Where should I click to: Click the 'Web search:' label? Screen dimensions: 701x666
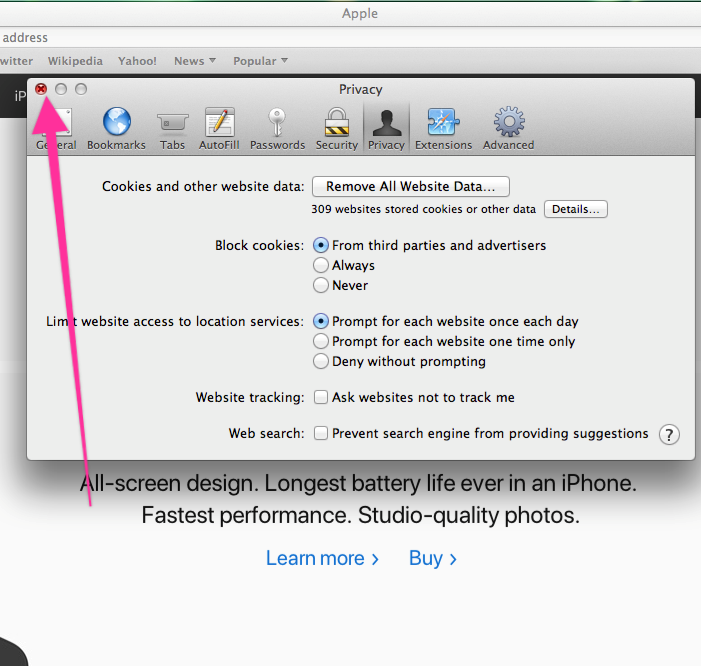[266, 433]
